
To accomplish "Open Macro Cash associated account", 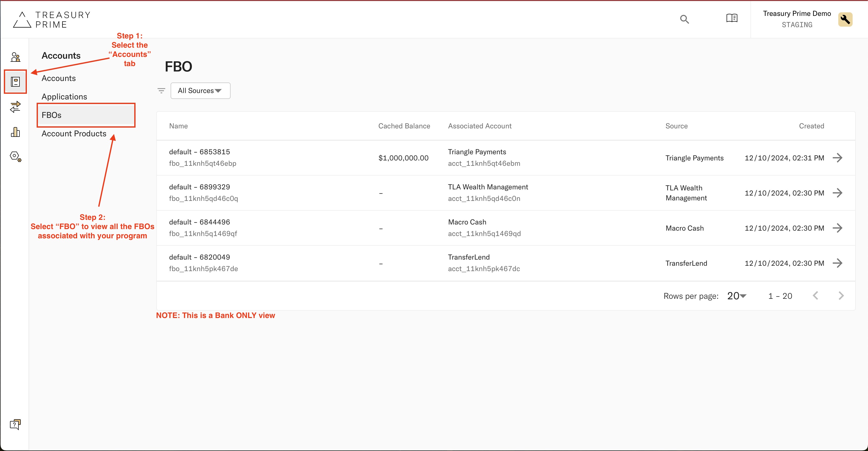I will pos(467,222).
